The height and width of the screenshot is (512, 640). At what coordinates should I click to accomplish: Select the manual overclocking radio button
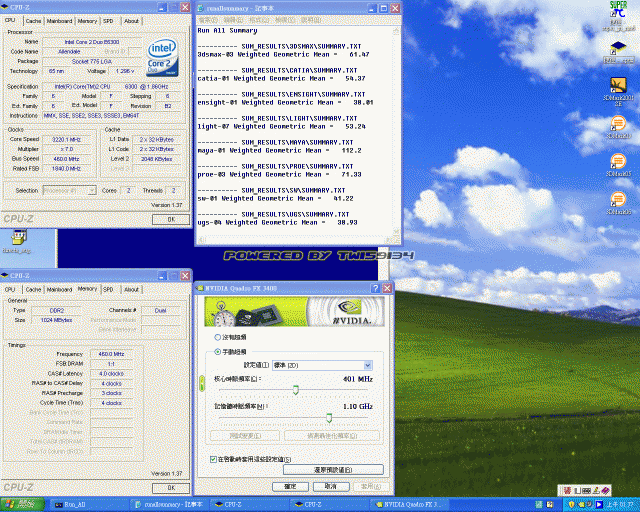(x=218, y=352)
